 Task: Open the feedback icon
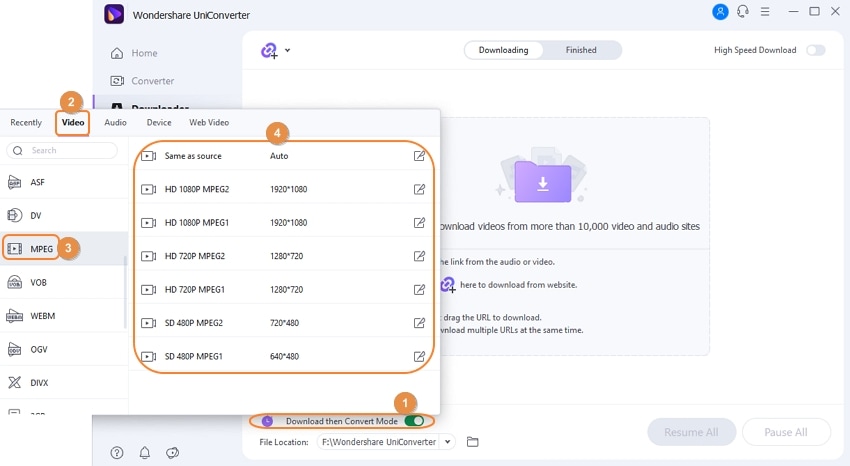tap(172, 452)
